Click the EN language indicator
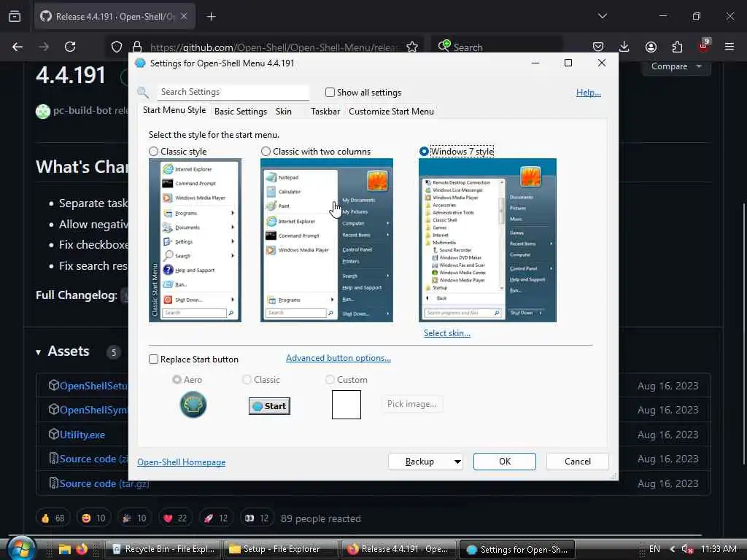747x560 pixels. tap(654, 549)
